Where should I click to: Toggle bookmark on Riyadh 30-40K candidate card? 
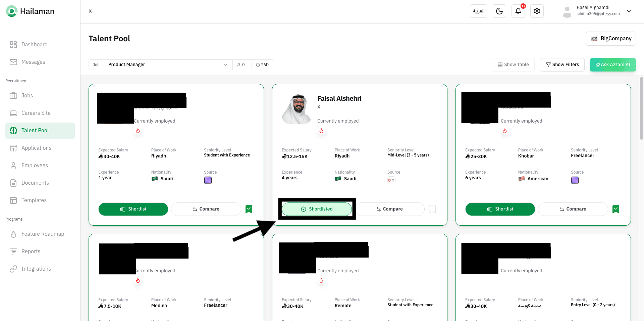click(249, 209)
